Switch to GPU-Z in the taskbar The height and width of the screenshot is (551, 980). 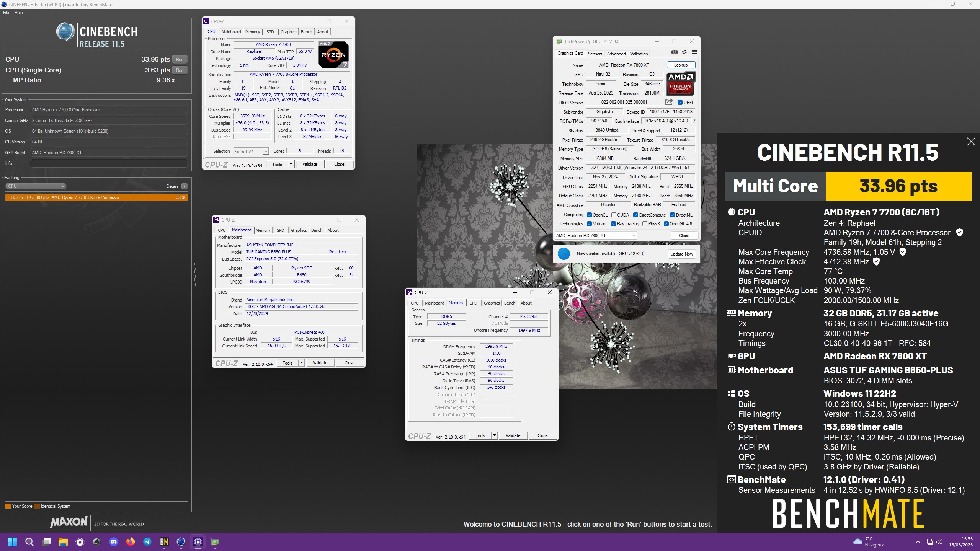(x=215, y=542)
